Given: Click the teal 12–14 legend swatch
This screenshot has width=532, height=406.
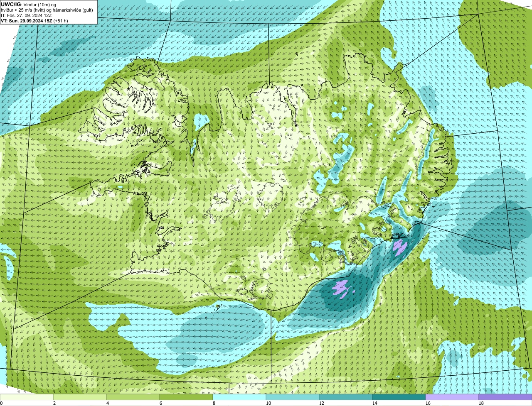Looking at the screenshot, I should coord(346,397).
